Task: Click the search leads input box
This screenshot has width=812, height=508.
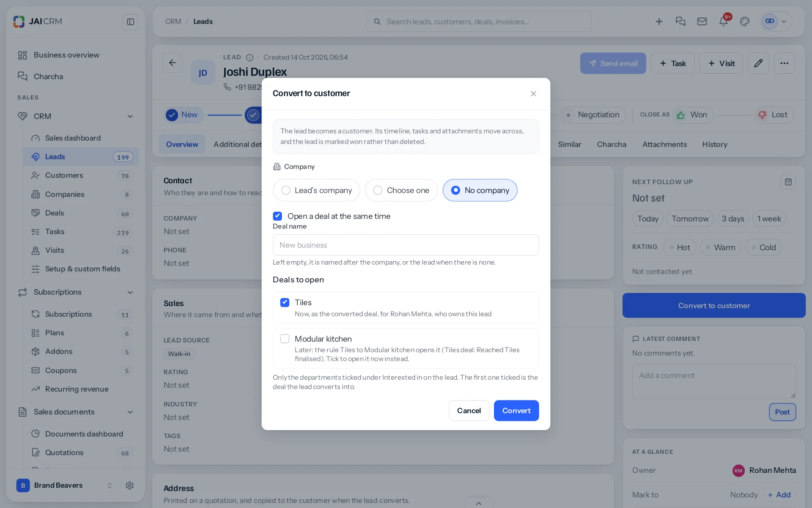Action: click(478, 22)
